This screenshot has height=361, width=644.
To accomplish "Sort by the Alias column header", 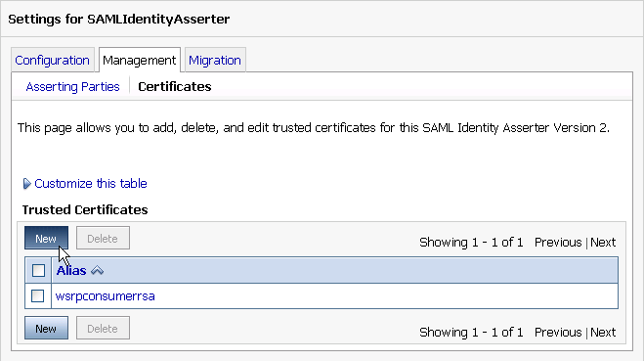I will [71, 271].
